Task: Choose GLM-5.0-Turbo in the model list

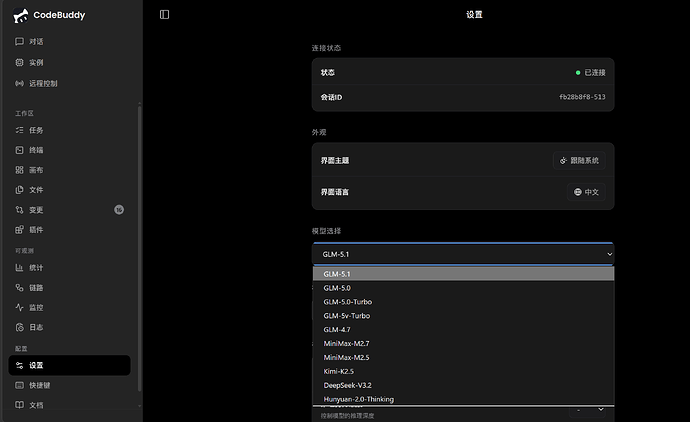Action: pos(463,302)
